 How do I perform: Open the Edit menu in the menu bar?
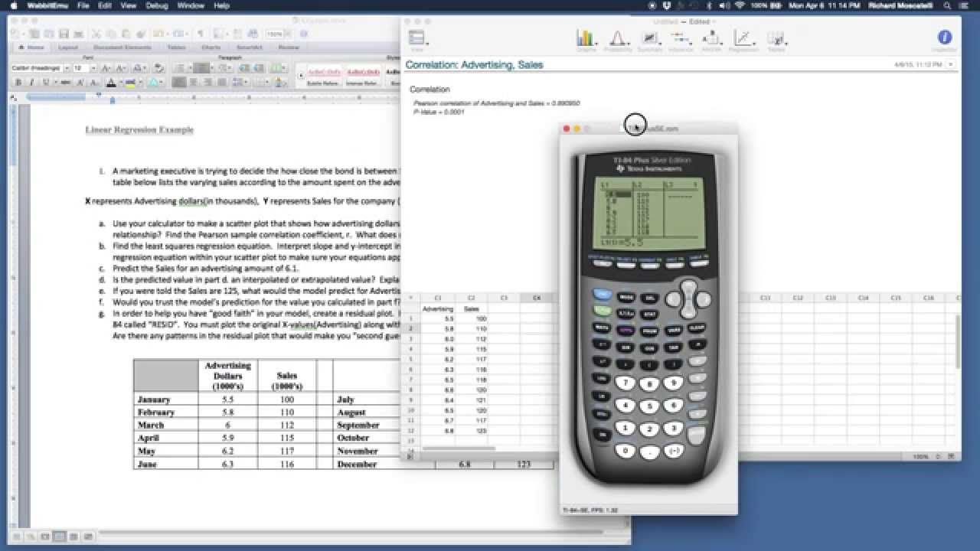(x=104, y=5)
